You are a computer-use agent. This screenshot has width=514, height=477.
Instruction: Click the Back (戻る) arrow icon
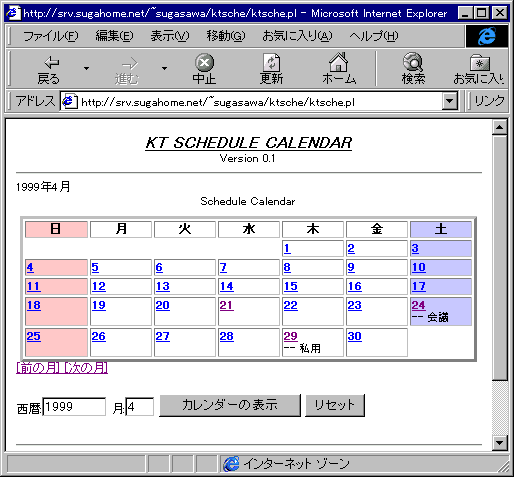[x=51, y=62]
